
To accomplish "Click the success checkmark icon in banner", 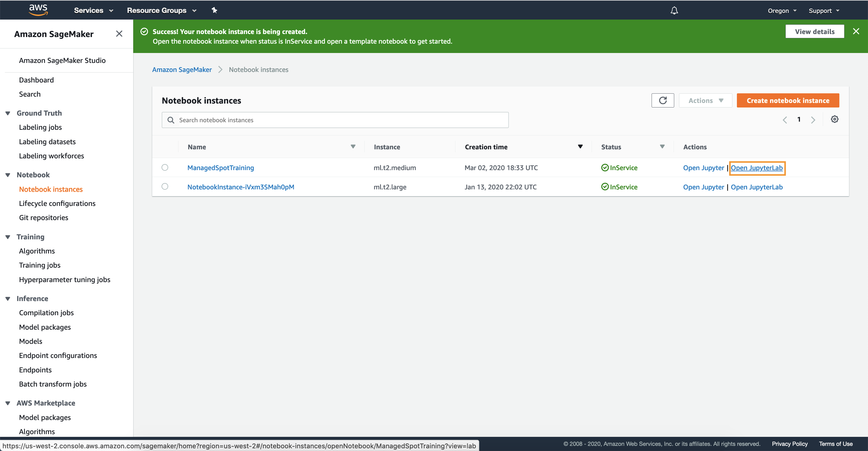I will 144,32.
